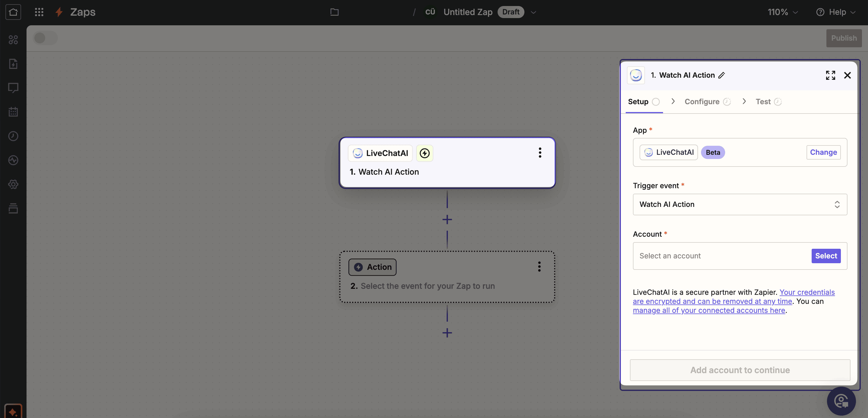The width and height of the screenshot is (868, 418).
Task: Open the sidebar calendar icon
Action: click(13, 112)
